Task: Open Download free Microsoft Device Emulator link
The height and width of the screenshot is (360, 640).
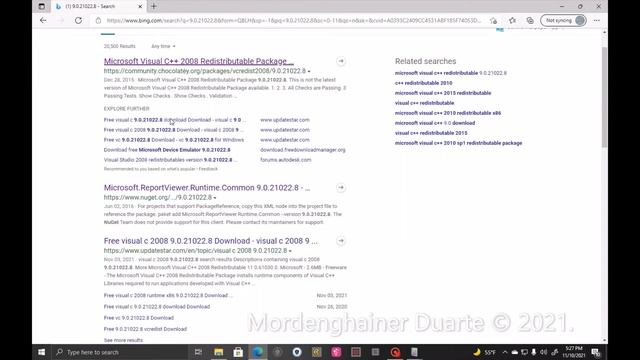Action: pyautogui.click(x=167, y=150)
